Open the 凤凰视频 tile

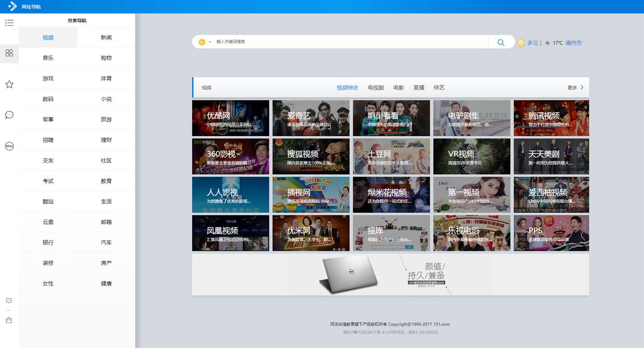231,233
